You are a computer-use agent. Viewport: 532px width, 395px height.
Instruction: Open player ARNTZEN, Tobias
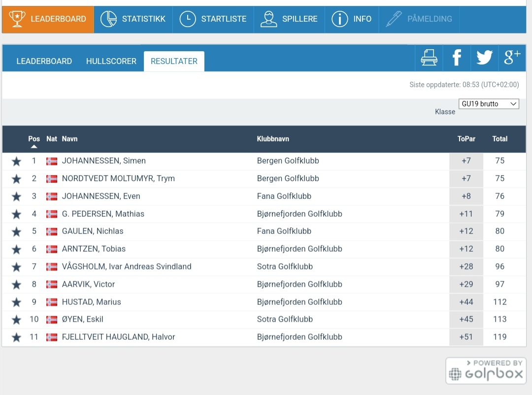click(x=94, y=249)
